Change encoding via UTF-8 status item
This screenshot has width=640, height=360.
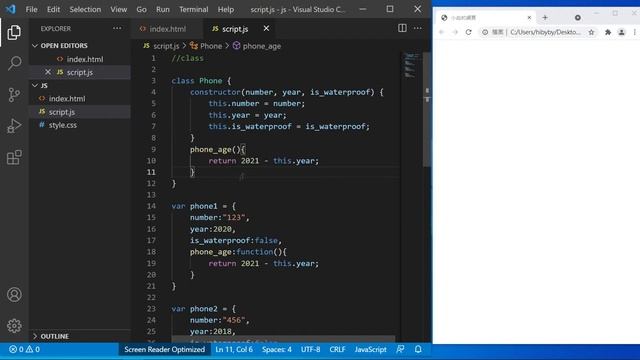pos(311,349)
